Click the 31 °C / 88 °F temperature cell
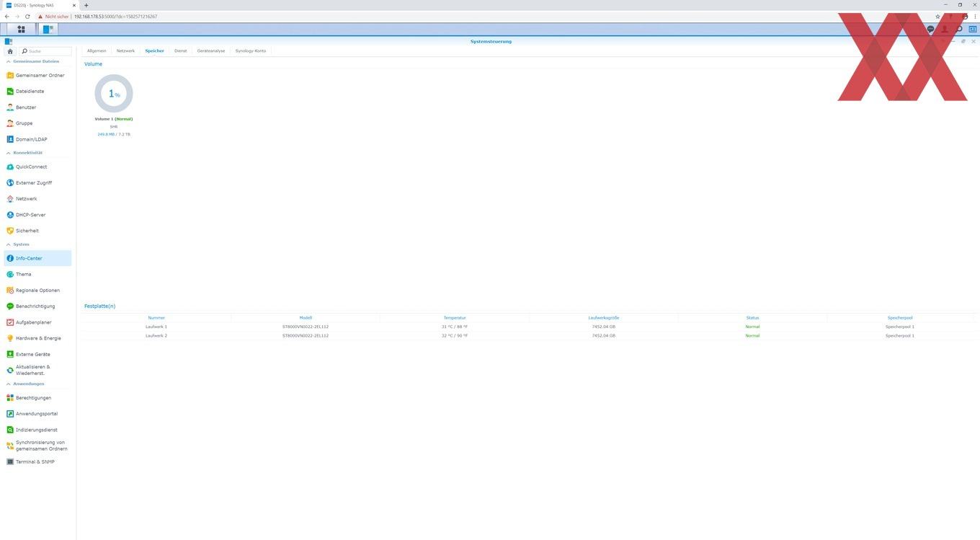This screenshot has height=540, width=980. point(455,327)
